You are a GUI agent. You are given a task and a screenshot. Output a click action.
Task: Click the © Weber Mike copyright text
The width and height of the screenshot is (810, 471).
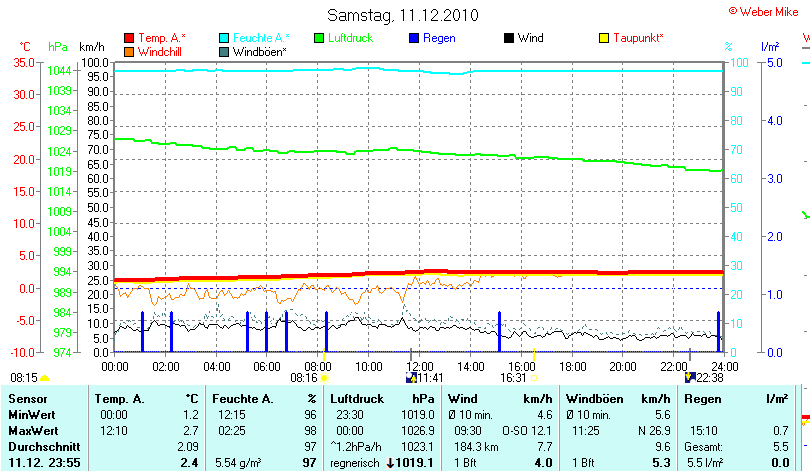point(764,12)
